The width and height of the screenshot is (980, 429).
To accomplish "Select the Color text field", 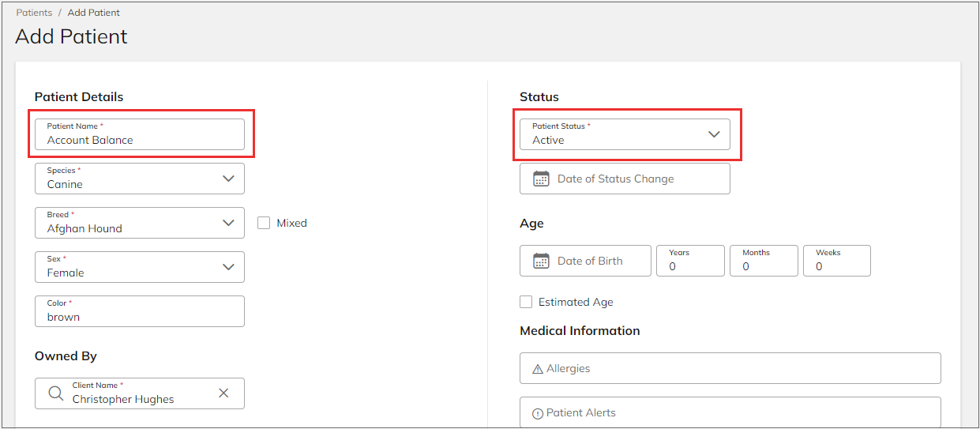I will point(140,311).
